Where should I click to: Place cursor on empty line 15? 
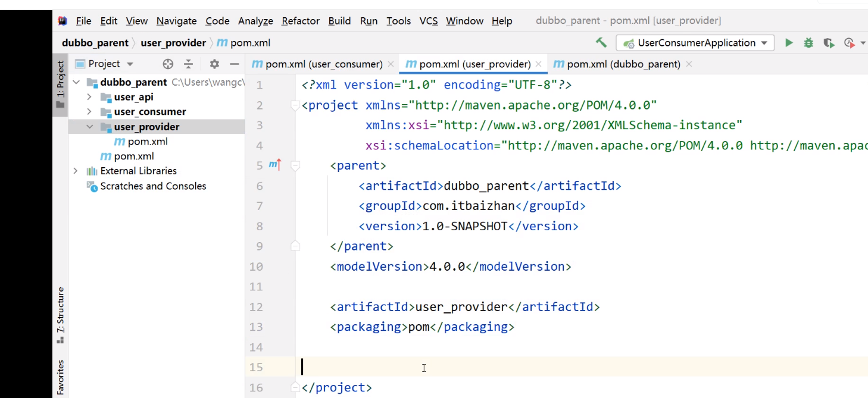point(581,367)
